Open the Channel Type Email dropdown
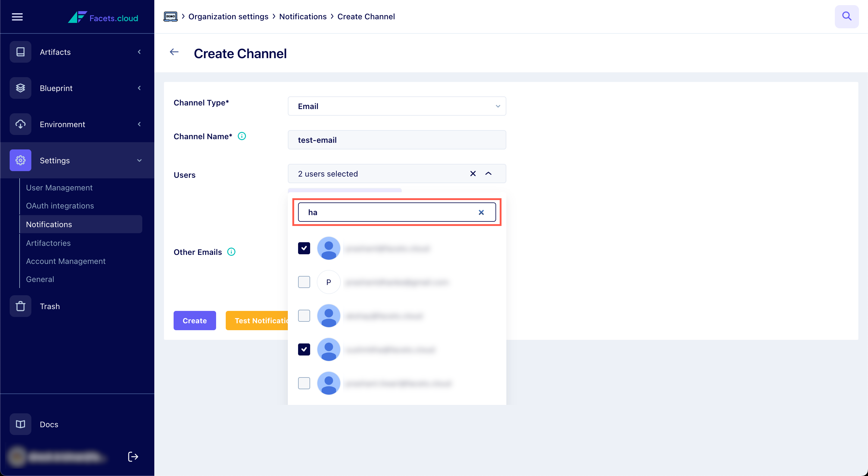This screenshot has width=868, height=476. pos(397,106)
